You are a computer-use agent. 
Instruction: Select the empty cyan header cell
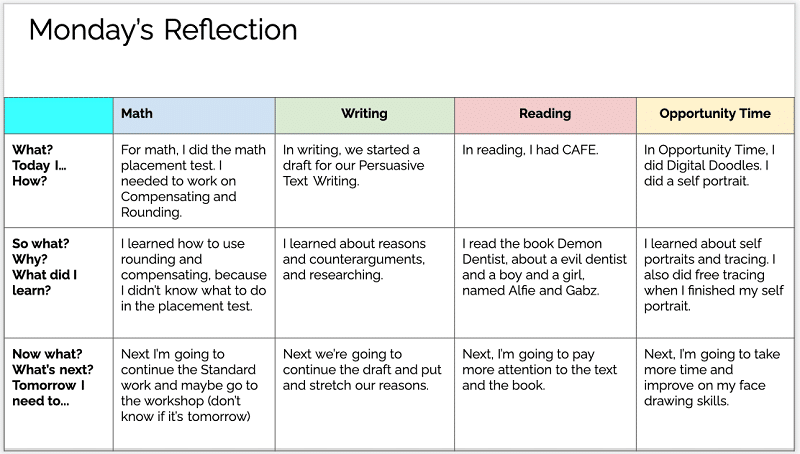[x=59, y=115]
